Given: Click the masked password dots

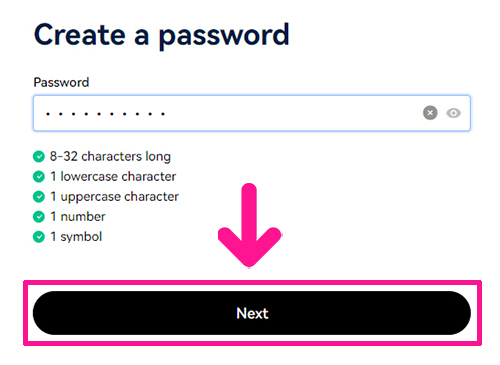Looking at the screenshot, I should click(x=105, y=114).
